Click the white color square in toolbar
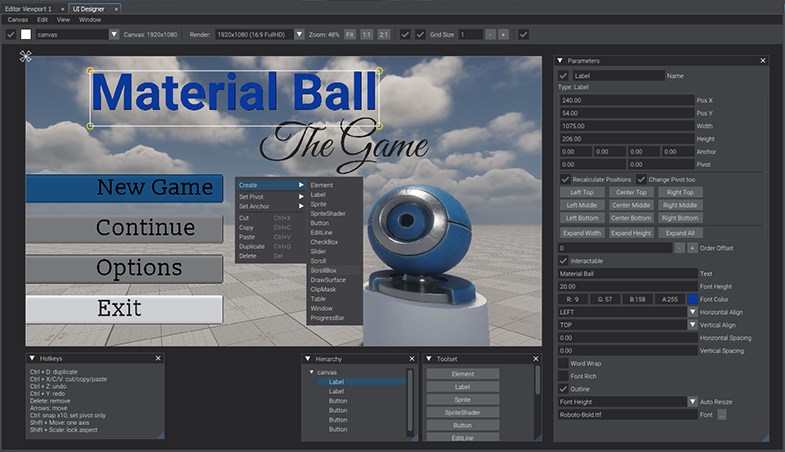Screen dimensions: 785x452 pyautogui.click(x=27, y=35)
